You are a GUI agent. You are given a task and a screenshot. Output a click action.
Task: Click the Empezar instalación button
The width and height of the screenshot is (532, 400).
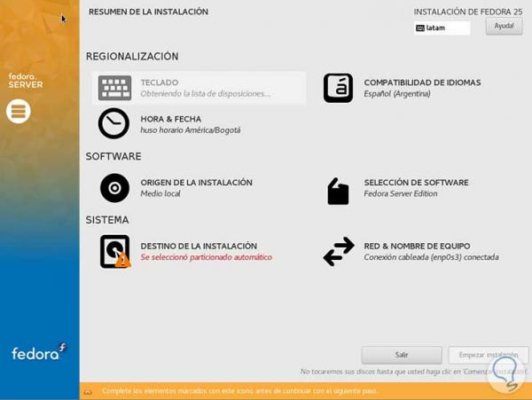(x=489, y=355)
